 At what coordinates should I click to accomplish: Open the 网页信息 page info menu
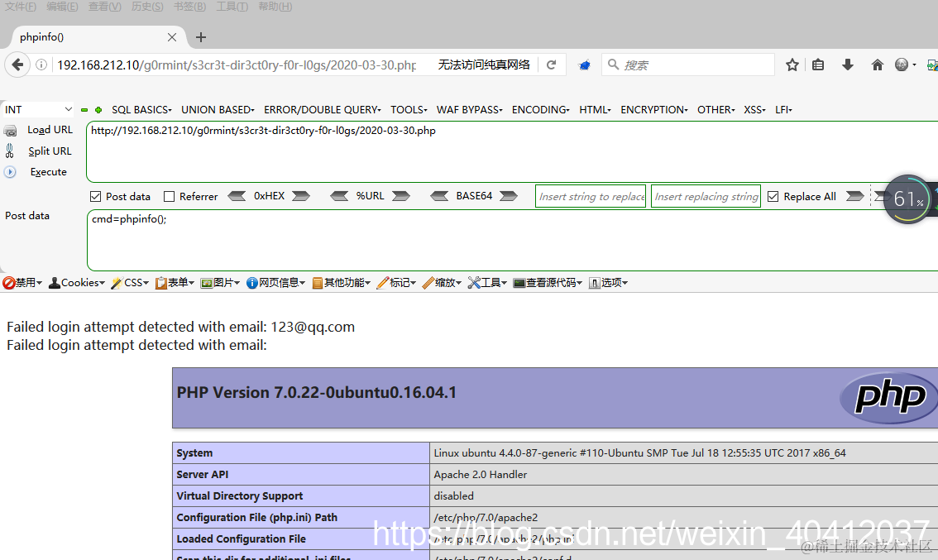(x=275, y=282)
